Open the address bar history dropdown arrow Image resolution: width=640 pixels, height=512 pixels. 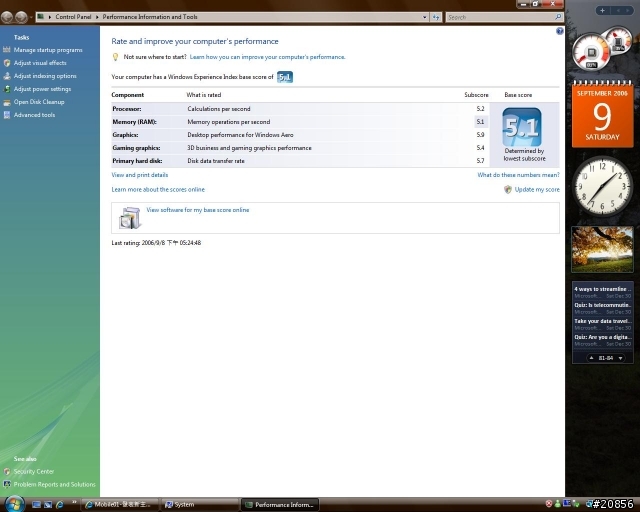(424, 17)
